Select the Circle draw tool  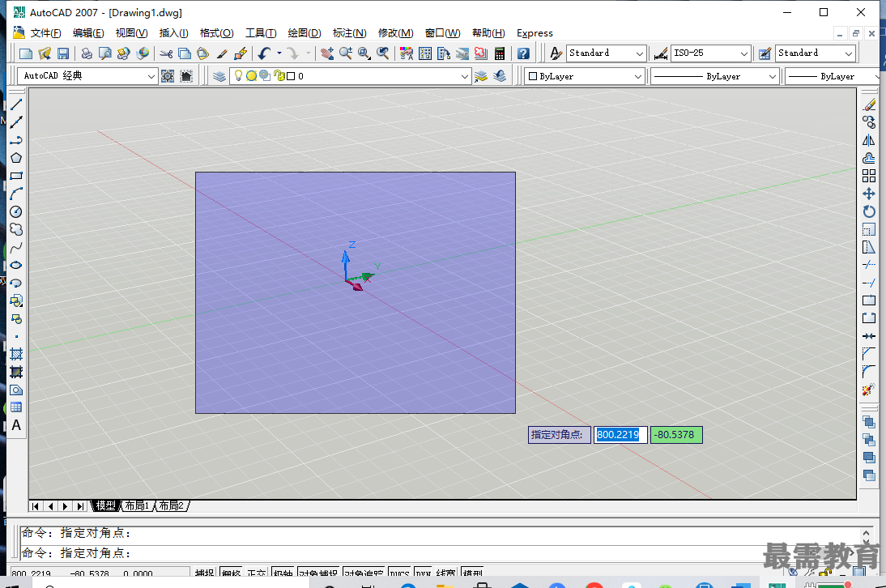click(16, 212)
